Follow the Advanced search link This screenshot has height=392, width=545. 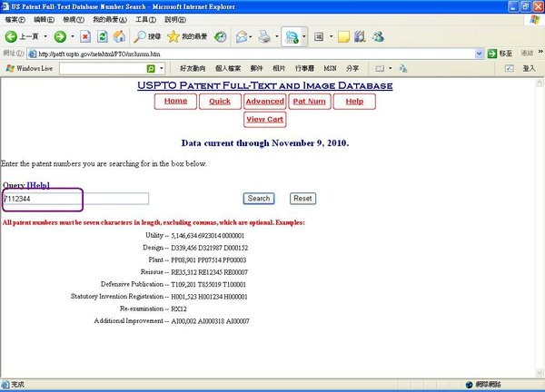click(265, 102)
